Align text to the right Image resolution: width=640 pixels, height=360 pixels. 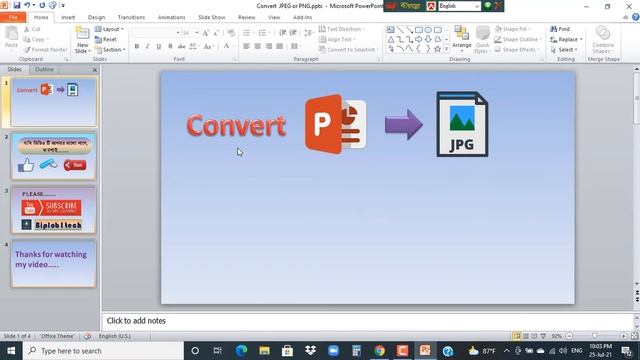269,46
